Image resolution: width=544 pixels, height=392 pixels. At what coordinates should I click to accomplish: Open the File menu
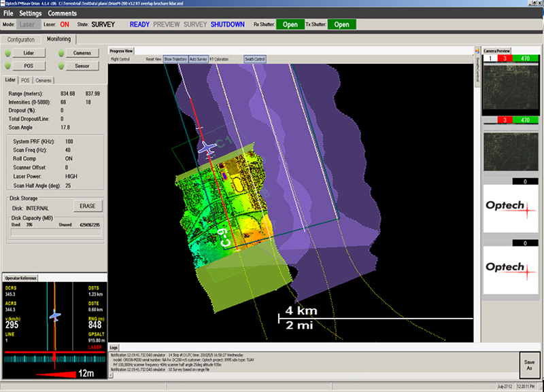(8, 14)
